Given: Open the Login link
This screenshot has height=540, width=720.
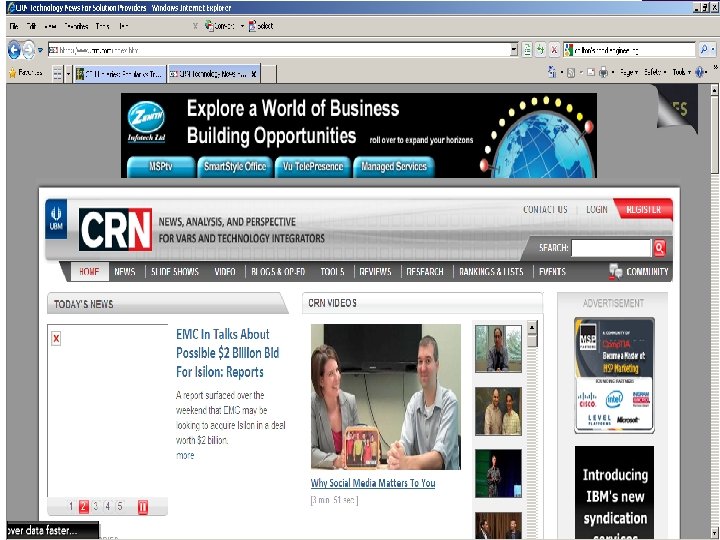Looking at the screenshot, I should (596, 209).
